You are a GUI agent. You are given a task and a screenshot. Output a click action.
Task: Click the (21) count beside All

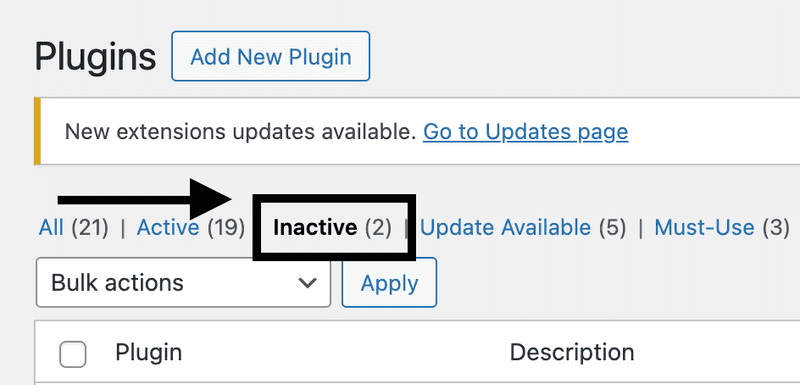(x=90, y=227)
